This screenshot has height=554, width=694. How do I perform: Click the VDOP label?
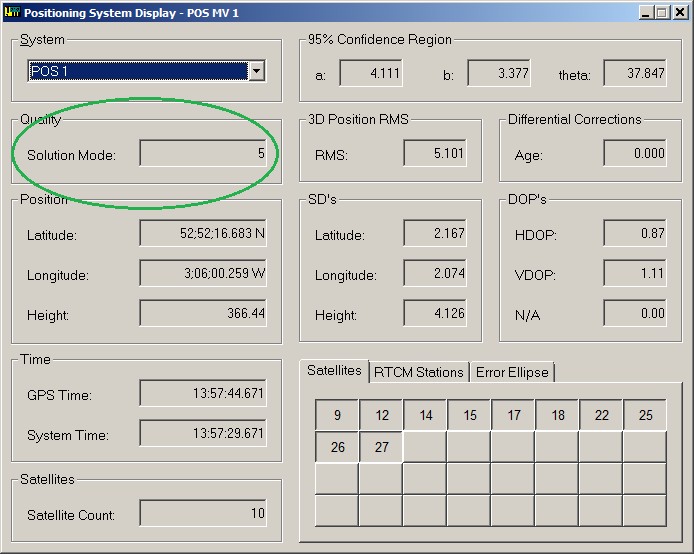pyautogui.click(x=535, y=275)
